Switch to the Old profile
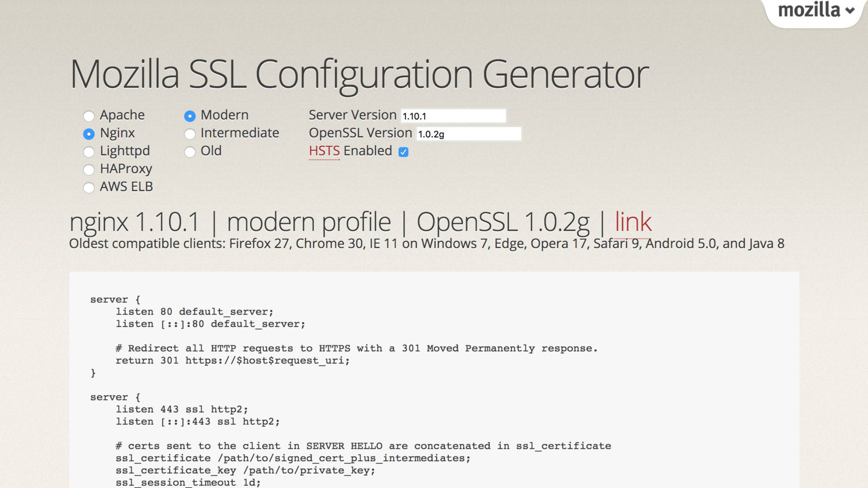Viewport: 868px width, 488px height. [190, 152]
